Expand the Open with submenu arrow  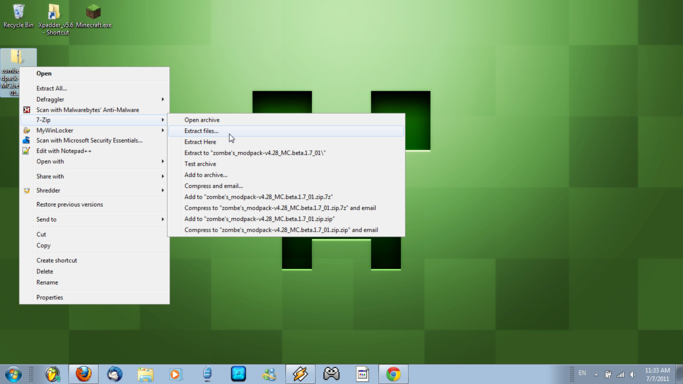click(x=162, y=162)
